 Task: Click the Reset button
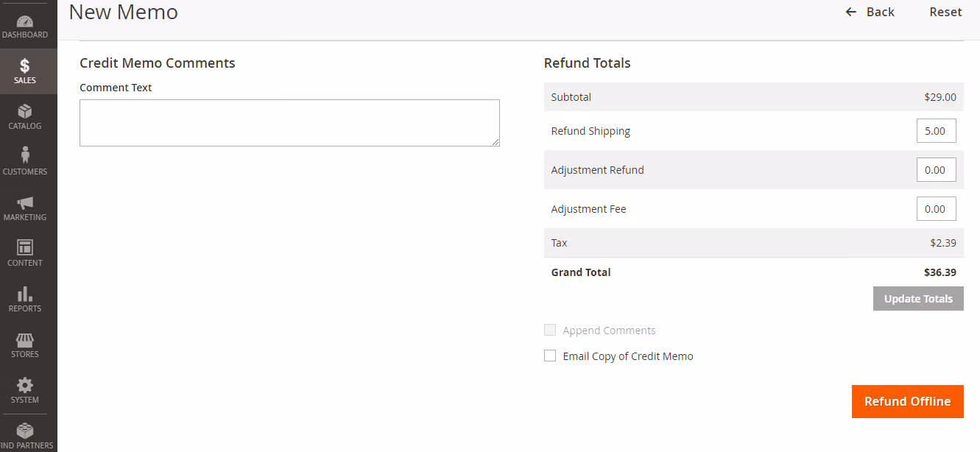(945, 12)
